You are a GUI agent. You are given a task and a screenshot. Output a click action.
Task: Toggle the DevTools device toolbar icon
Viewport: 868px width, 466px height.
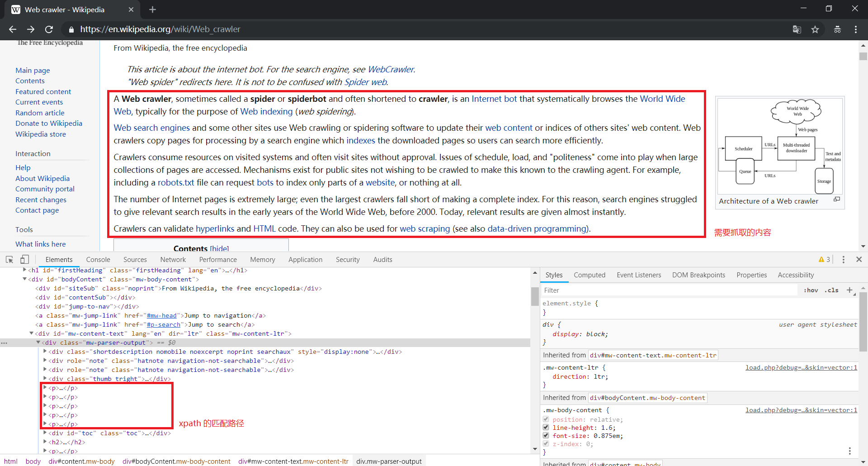pyautogui.click(x=24, y=260)
